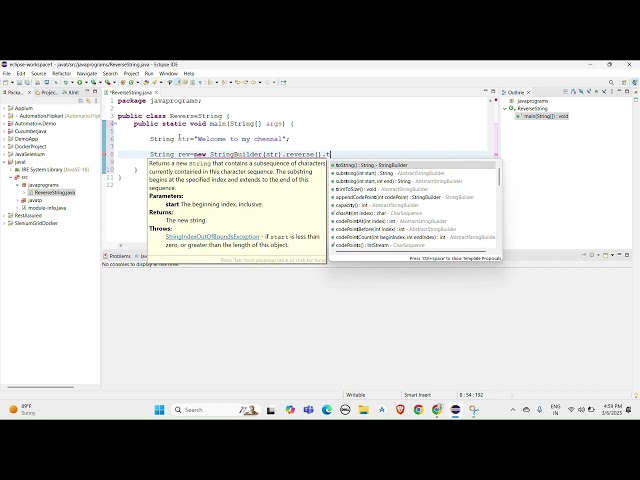This screenshot has height=480, width=640.
Task: Open the Source menu
Action: (39, 73)
